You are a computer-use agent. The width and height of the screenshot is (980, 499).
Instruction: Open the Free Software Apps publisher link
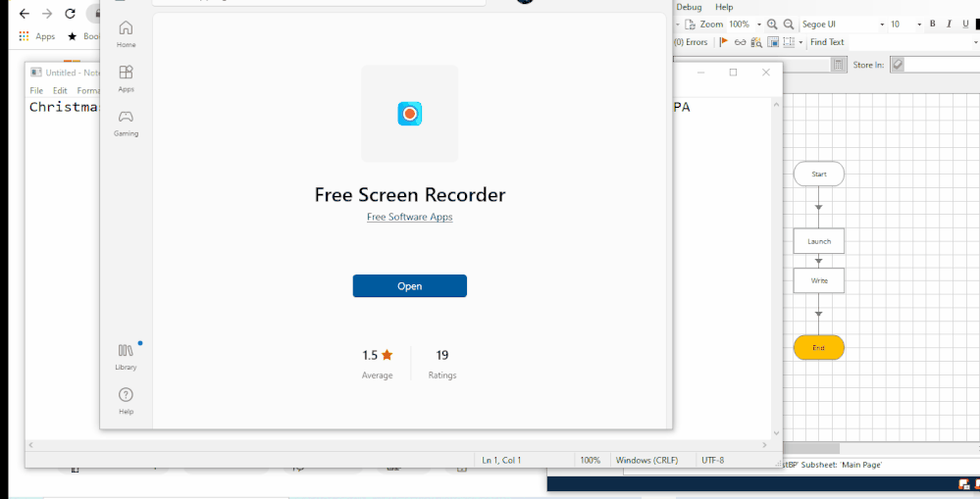(x=410, y=217)
